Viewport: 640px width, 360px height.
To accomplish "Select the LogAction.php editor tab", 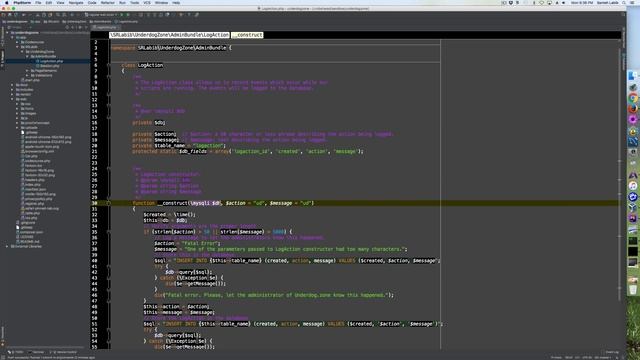I will (x=106, y=27).
